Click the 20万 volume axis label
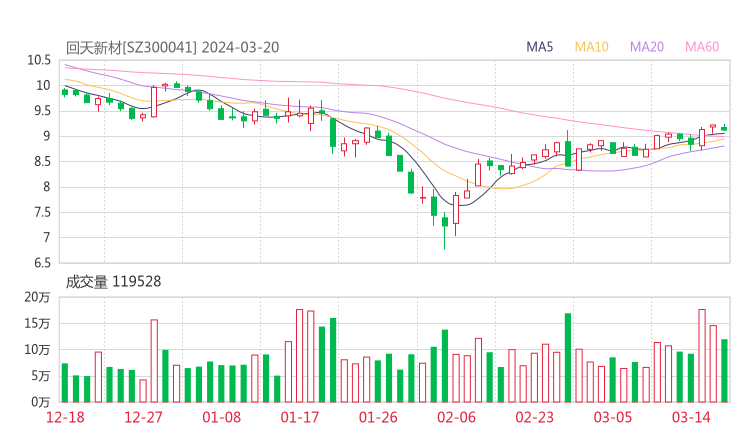740x440 pixels. click(x=37, y=297)
